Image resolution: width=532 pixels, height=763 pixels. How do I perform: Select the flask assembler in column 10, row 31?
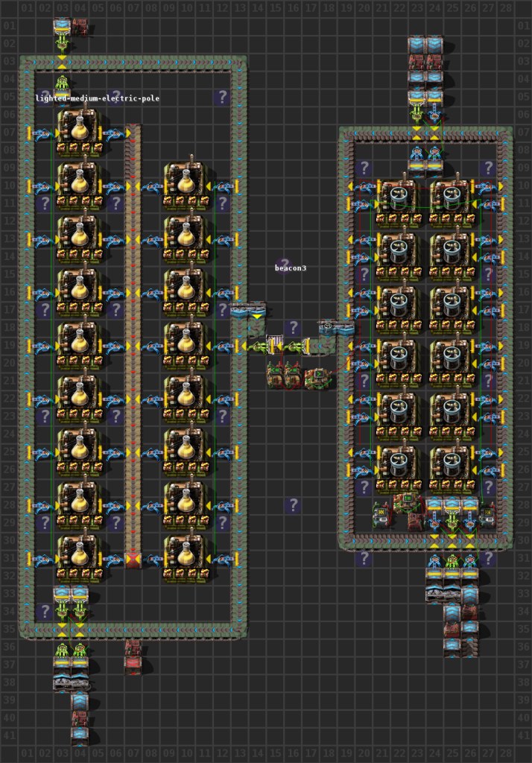point(186,559)
